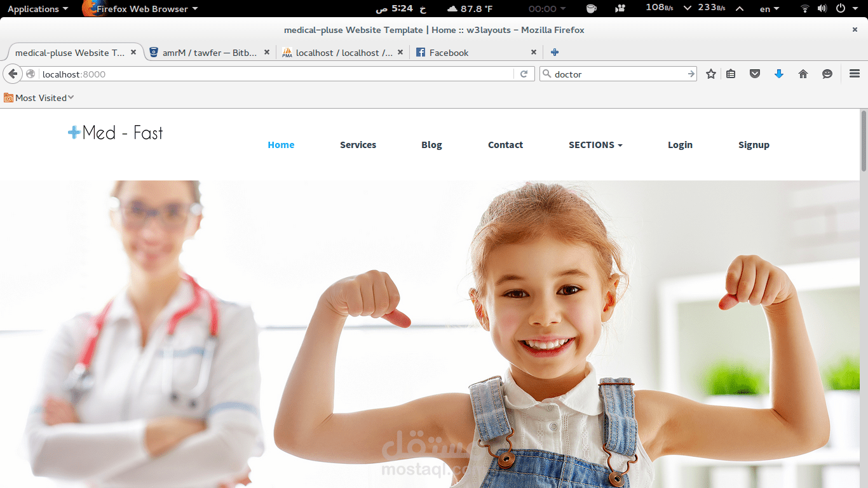Open the Login page link
The height and width of the screenshot is (488, 868).
(680, 145)
